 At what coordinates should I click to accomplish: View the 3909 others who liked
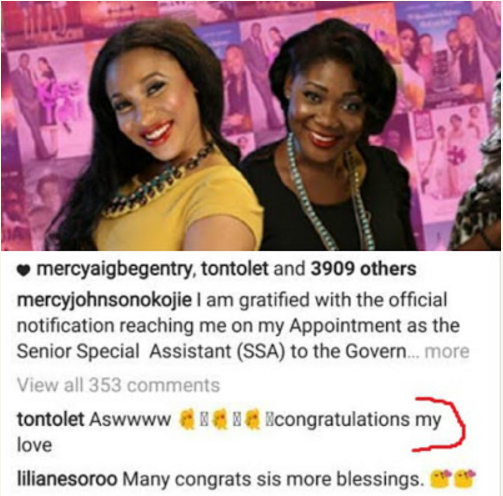[x=363, y=269]
